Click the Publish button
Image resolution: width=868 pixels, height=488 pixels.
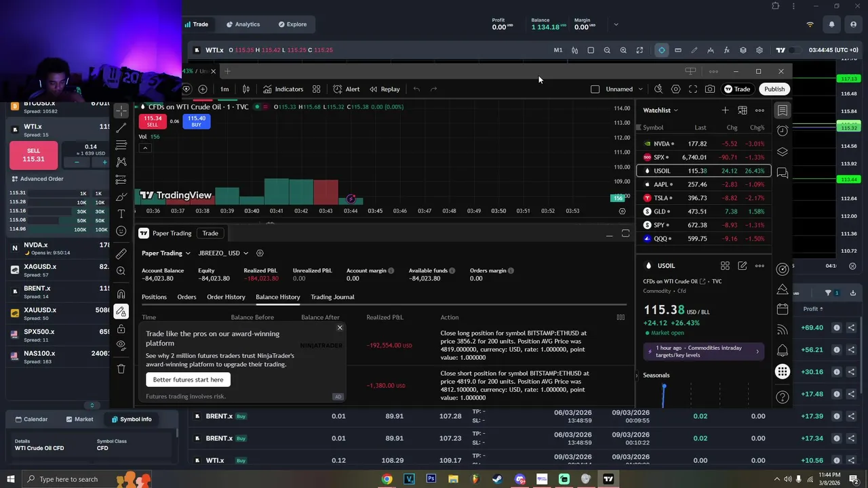pos(774,89)
